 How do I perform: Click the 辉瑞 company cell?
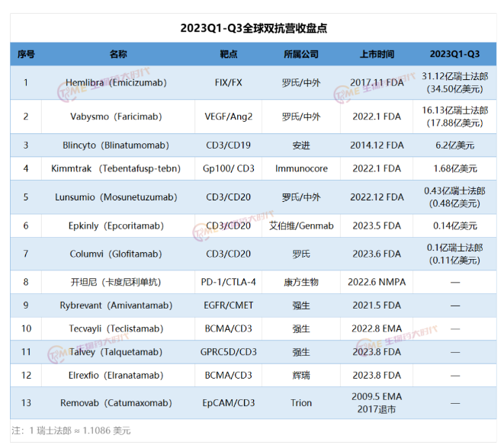coord(301,376)
